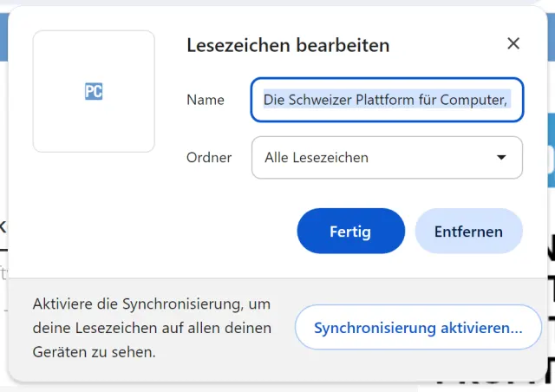Click the underlined tab at left page edge
Viewport: 555px width, 392px height.
tap(3, 227)
